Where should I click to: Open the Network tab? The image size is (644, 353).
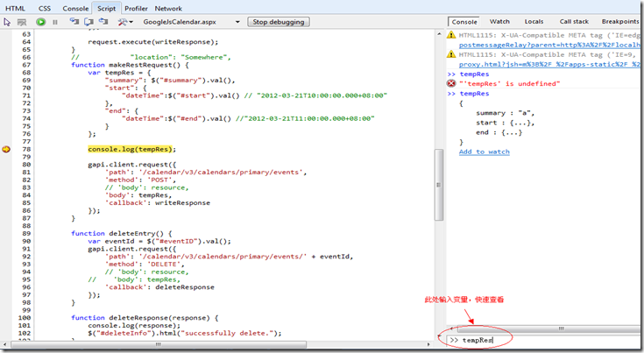169,8
